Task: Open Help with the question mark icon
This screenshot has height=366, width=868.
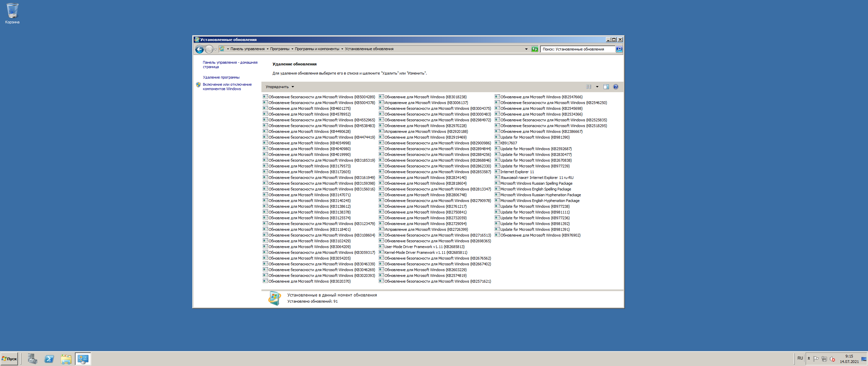Action: click(x=616, y=87)
